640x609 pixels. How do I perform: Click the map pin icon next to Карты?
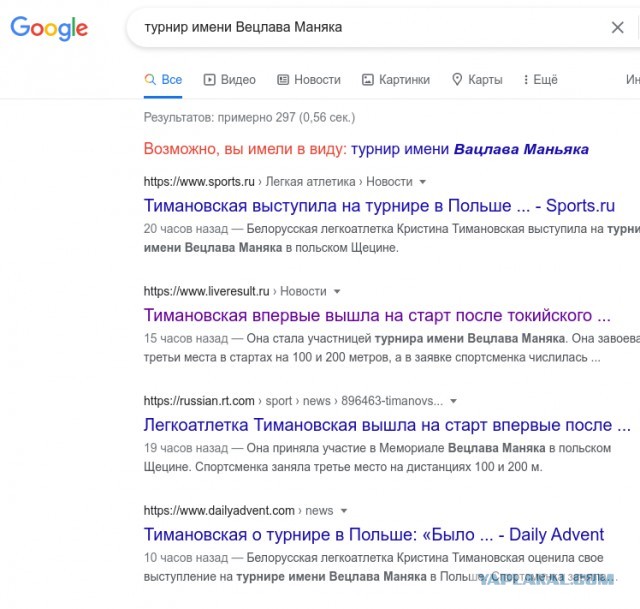457,79
